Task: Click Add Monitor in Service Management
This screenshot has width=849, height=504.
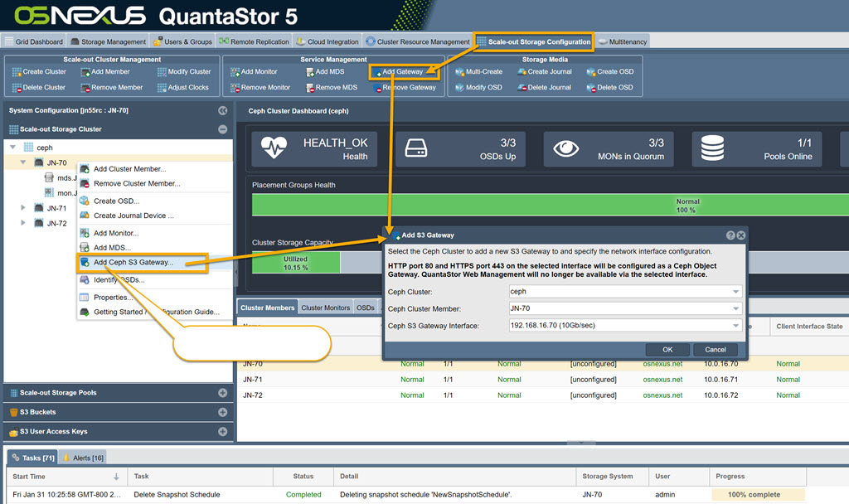Action: [254, 71]
